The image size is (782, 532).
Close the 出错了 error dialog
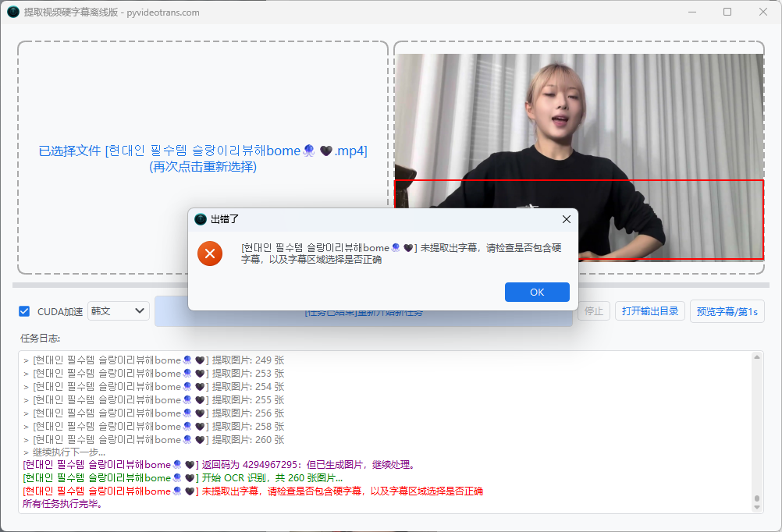566,219
